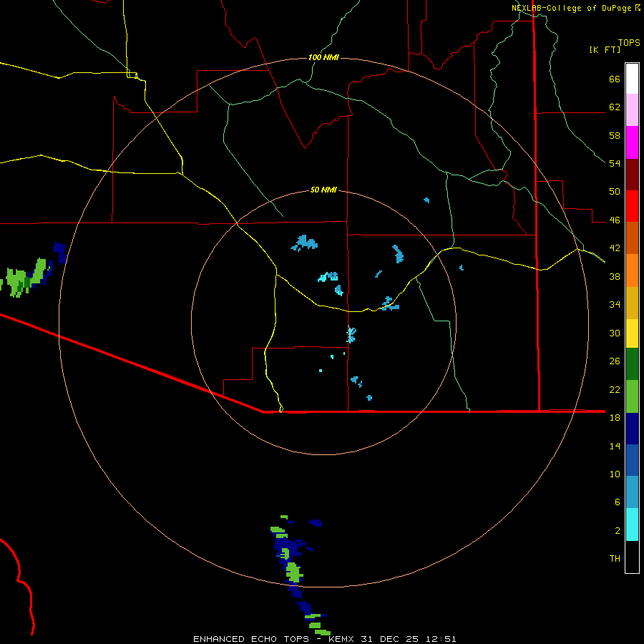This screenshot has width=644, height=644.
Task: Click the "TH" legend label
Action: click(x=615, y=559)
